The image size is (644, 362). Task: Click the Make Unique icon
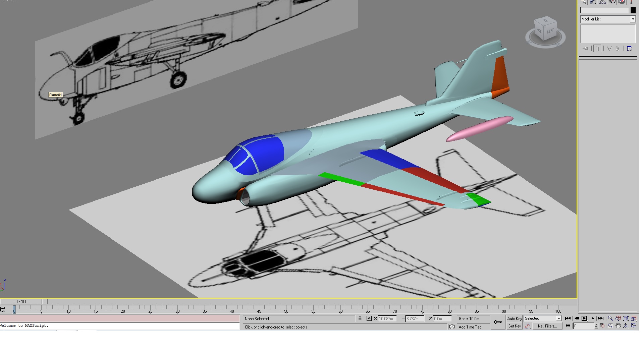(609, 49)
